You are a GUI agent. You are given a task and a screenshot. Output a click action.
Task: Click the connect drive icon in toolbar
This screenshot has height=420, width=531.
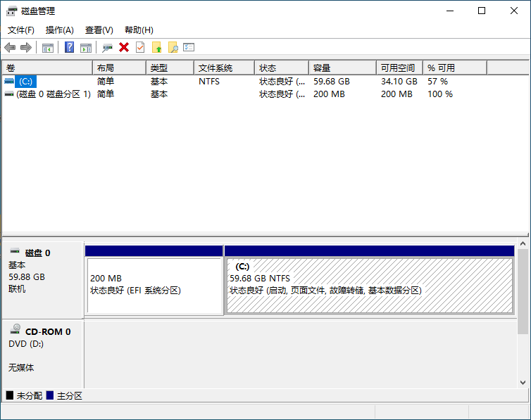(x=107, y=47)
